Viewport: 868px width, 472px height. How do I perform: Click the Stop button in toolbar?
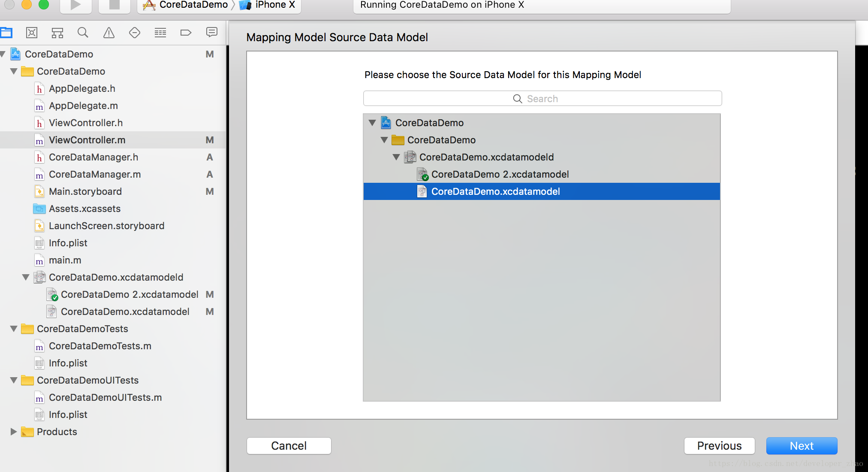115,5
